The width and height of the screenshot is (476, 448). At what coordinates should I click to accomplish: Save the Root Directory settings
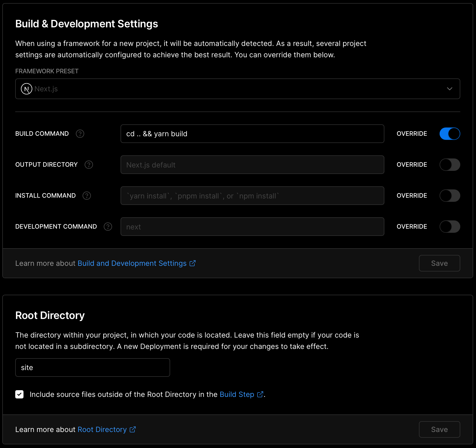pos(439,429)
